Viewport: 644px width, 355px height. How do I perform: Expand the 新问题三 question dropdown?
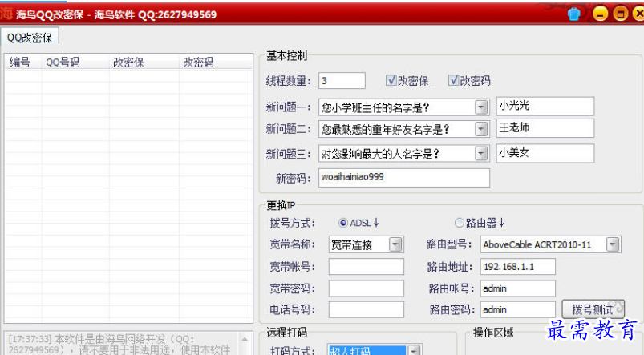click(481, 154)
